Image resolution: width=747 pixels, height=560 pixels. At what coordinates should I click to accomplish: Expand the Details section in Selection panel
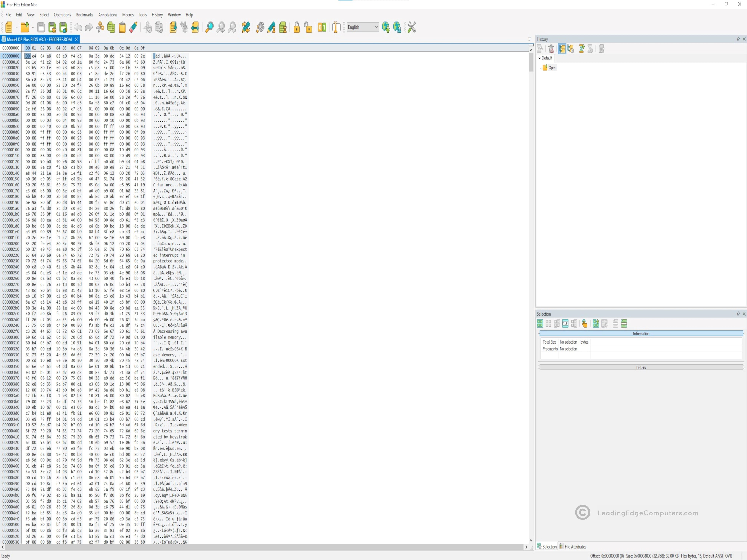coord(641,368)
